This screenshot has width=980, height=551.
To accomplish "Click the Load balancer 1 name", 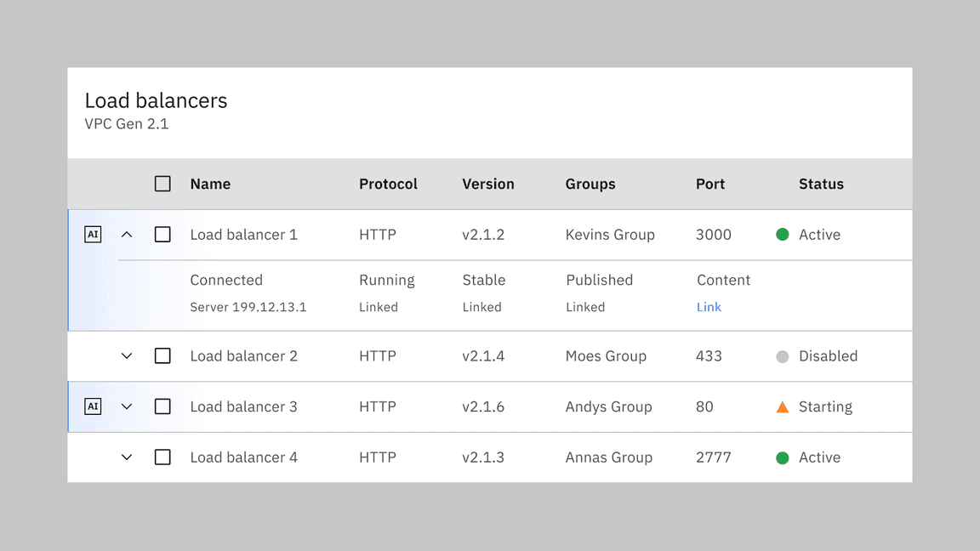I will [x=244, y=235].
